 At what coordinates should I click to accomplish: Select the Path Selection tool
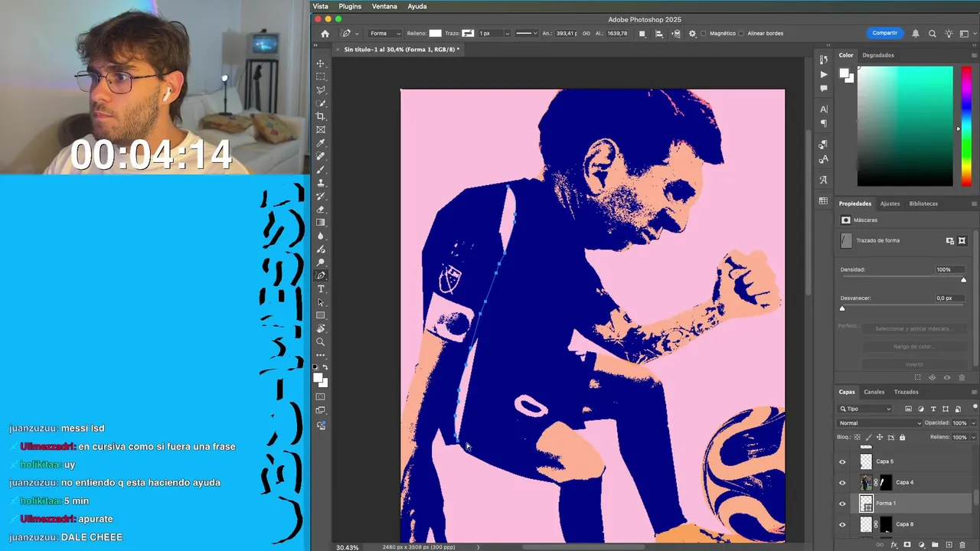click(x=321, y=302)
